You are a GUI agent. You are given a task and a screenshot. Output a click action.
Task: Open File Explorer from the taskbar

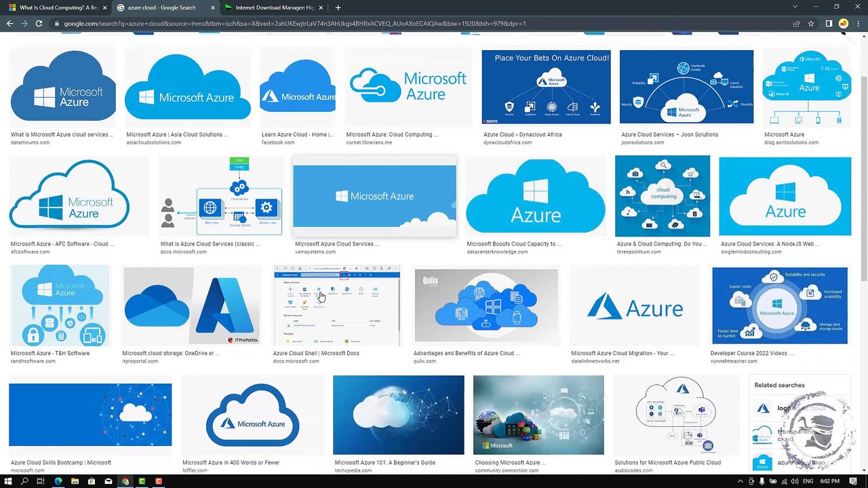(x=75, y=482)
